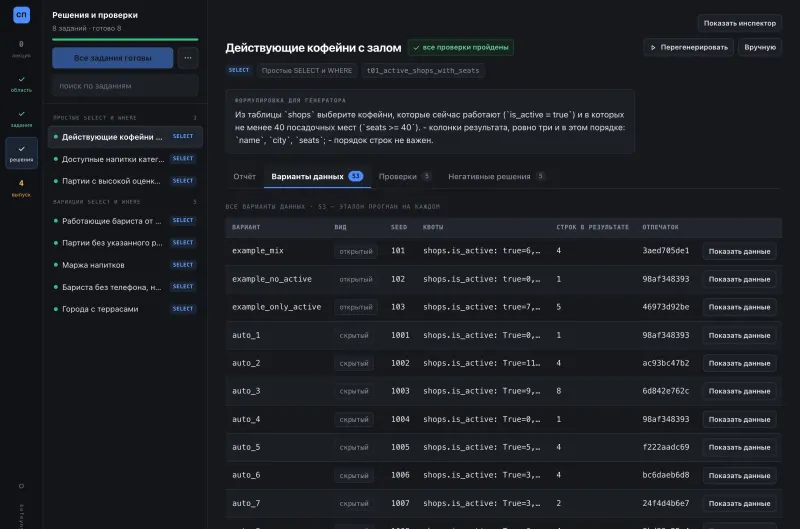The height and width of the screenshot is (529, 800).
Task: Click the ОТПЕЧАТОК column header
Action: click(x=660, y=227)
